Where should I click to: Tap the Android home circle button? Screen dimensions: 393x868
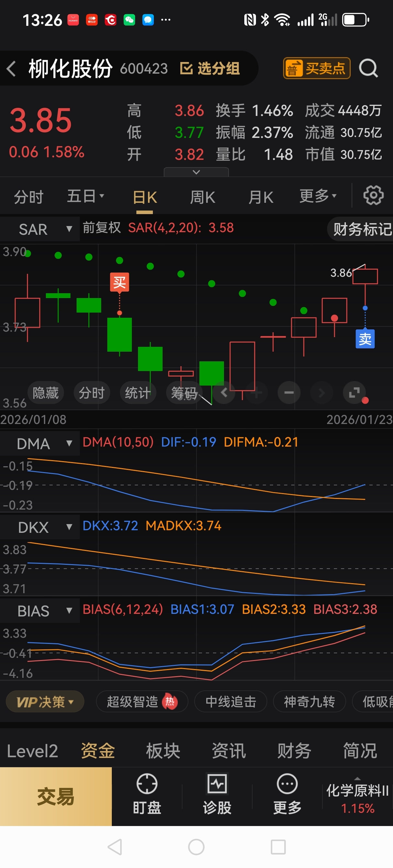coord(196,847)
